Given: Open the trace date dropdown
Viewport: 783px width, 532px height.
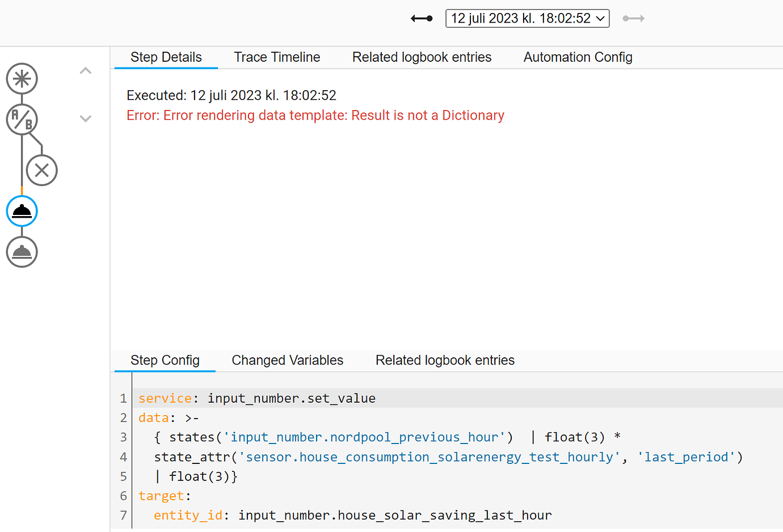Looking at the screenshot, I should 527,19.
